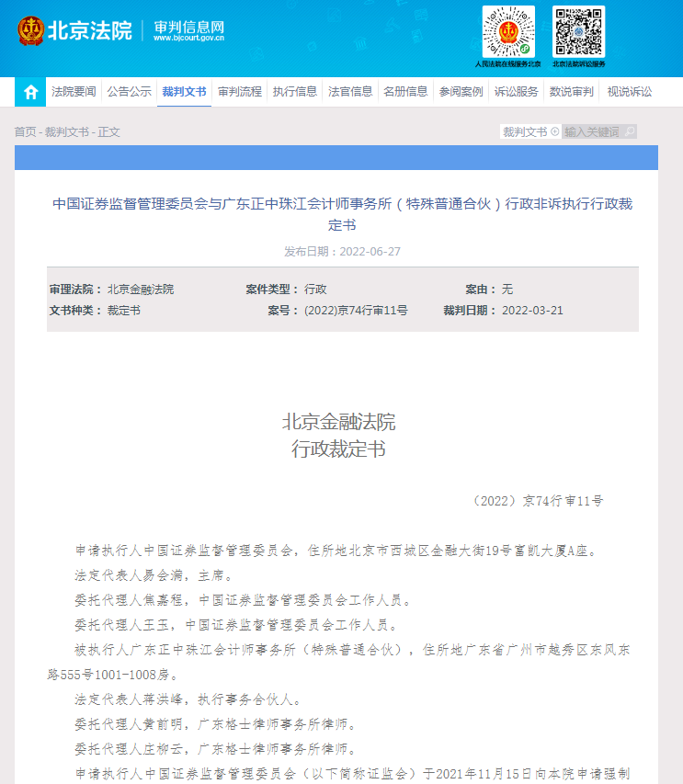This screenshot has height=784, width=683.
Task: Open the 法院要闻 menu item
Action: 74,92
